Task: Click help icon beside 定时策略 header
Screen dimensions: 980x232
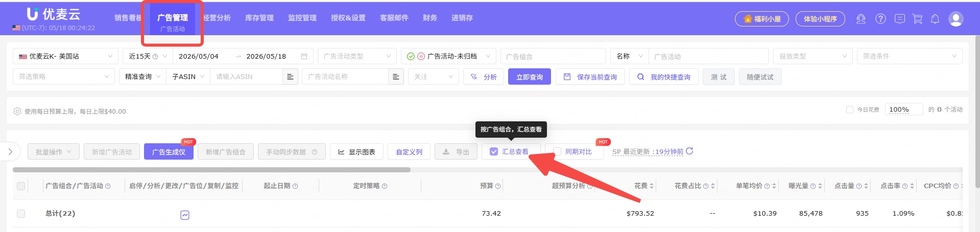Action: (x=385, y=186)
